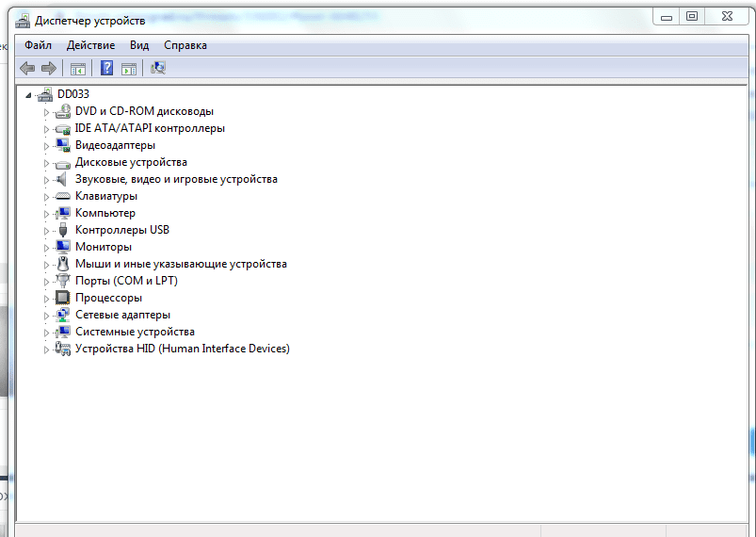Expand the Процессоры node
Screen dimensions: 756x537
tap(46, 299)
